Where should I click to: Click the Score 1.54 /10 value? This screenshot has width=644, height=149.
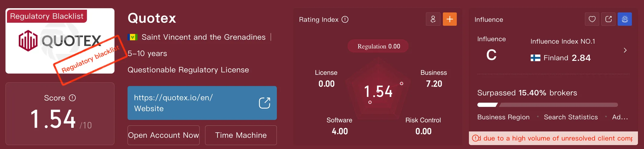tap(61, 119)
